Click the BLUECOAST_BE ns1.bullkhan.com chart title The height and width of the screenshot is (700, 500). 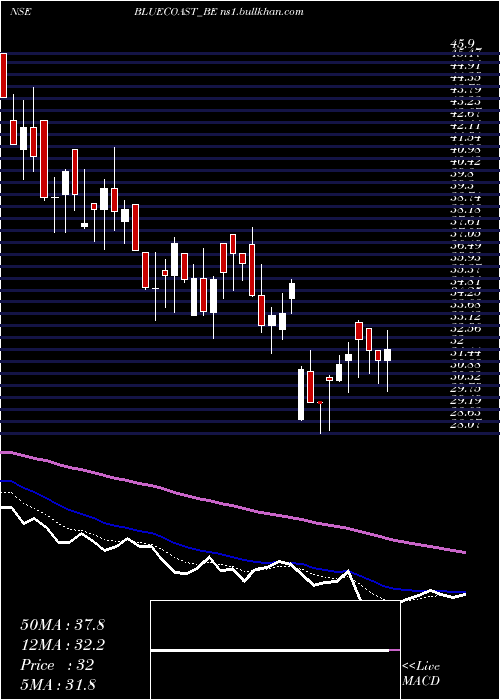(x=218, y=12)
